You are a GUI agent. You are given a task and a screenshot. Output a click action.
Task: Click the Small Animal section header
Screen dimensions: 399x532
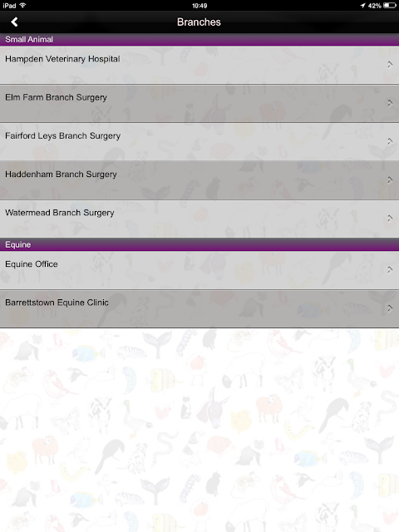[199, 39]
